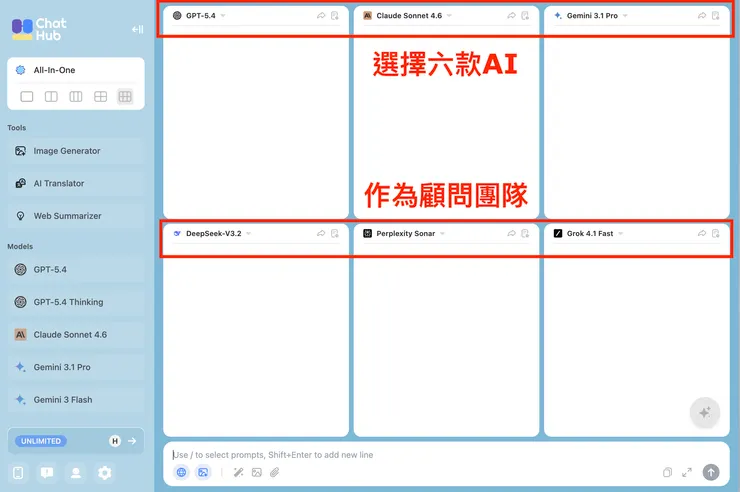
Task: Share Grok 4.1 Fast panel conversation
Action: click(702, 233)
